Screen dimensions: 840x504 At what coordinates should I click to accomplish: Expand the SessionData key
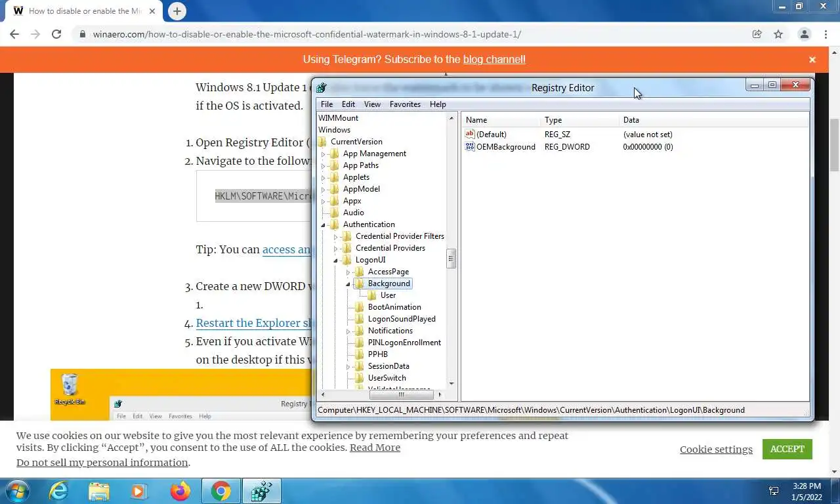coord(348,367)
